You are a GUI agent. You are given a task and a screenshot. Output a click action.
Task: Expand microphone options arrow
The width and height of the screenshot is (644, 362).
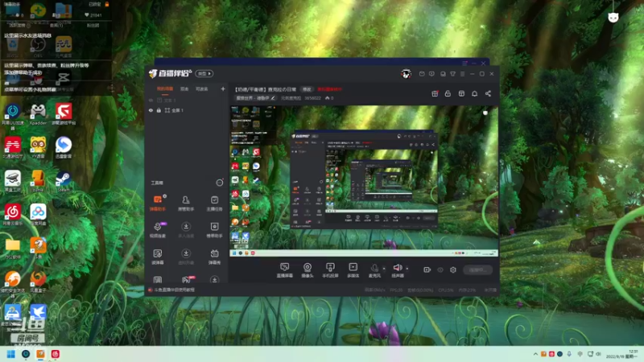pos(384,269)
